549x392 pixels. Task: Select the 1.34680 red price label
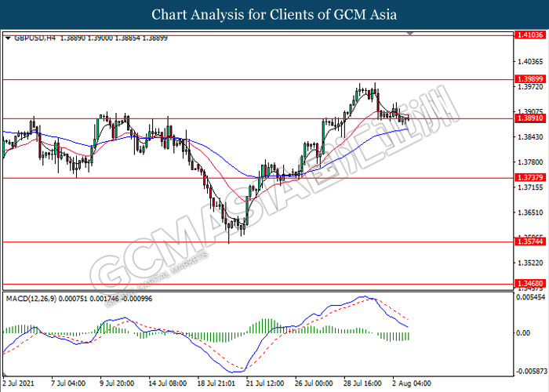click(530, 284)
